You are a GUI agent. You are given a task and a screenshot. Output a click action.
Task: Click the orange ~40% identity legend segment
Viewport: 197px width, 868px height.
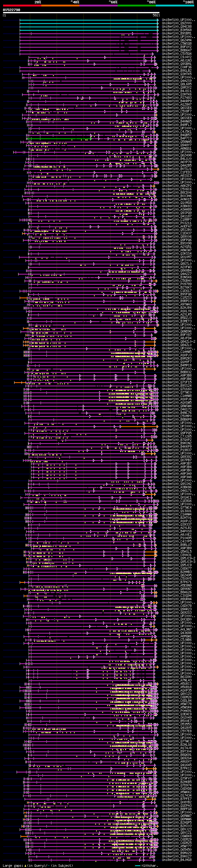[60, 6]
